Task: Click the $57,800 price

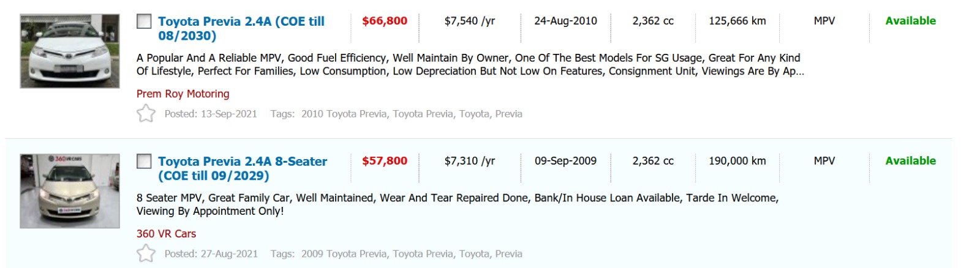Action: 385,161
